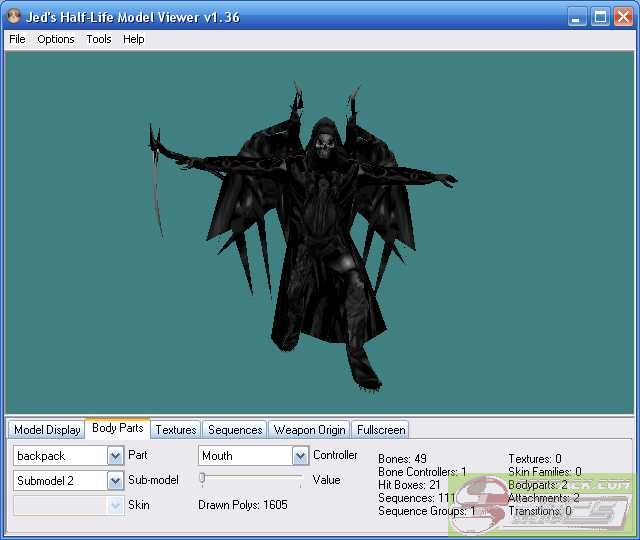The height and width of the screenshot is (540, 640).
Task: Click the 'Sequence Groups: 1' text
Action: tap(427, 511)
